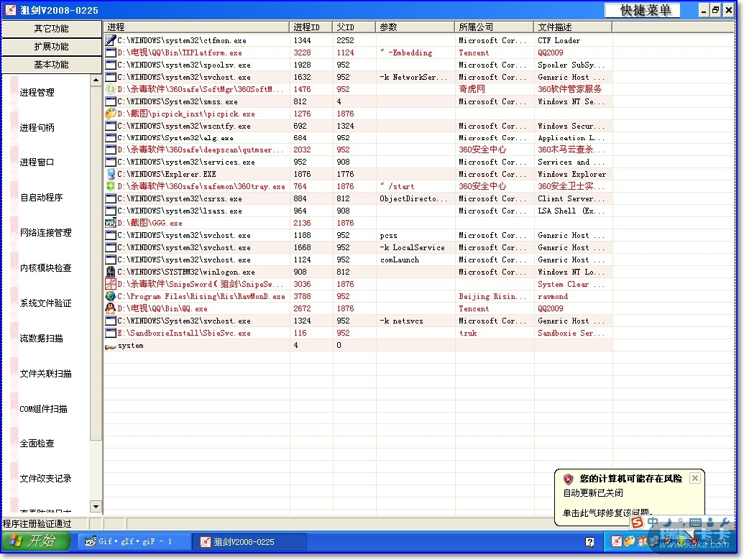The width and height of the screenshot is (744, 560).
Task: Open 流数据扫描 in sidebar
Action: point(41,339)
